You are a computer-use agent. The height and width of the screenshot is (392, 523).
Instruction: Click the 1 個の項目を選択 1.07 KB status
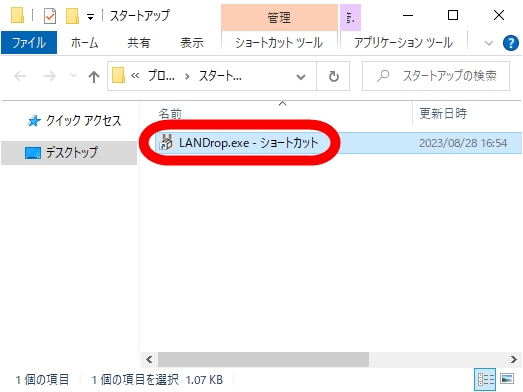tap(157, 380)
